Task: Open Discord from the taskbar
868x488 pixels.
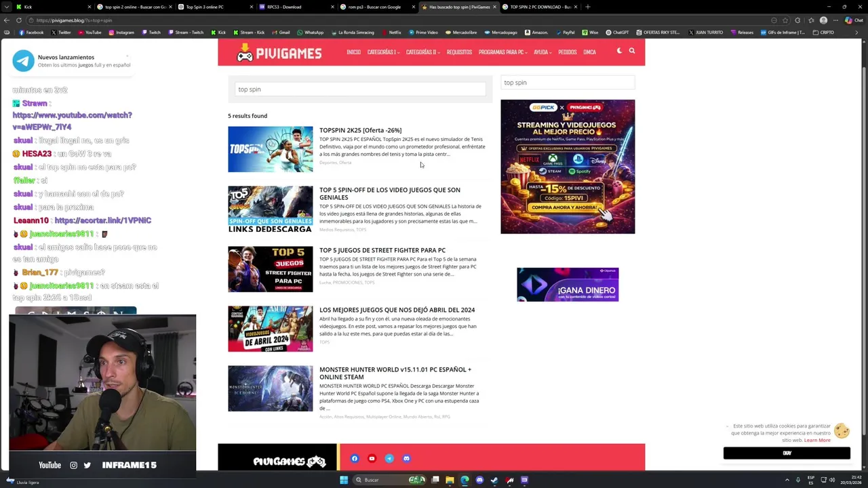Action: click(x=479, y=480)
